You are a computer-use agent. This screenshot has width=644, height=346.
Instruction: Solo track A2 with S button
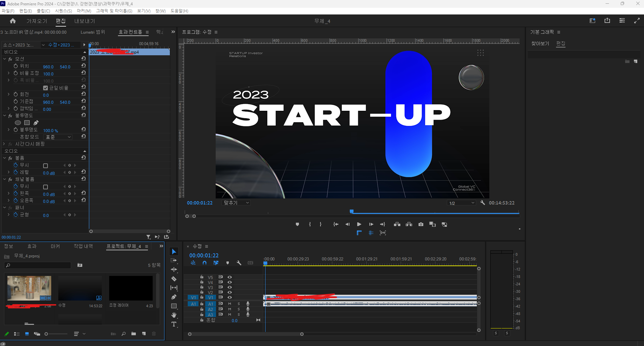[239, 309]
